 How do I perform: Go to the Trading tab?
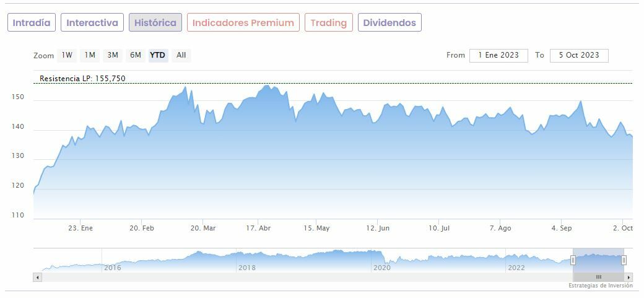click(329, 23)
